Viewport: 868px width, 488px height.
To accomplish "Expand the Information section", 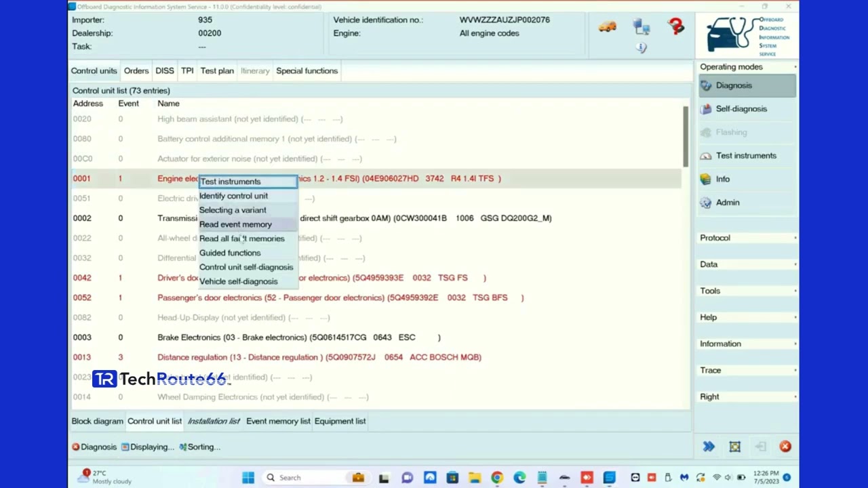I will coord(747,344).
